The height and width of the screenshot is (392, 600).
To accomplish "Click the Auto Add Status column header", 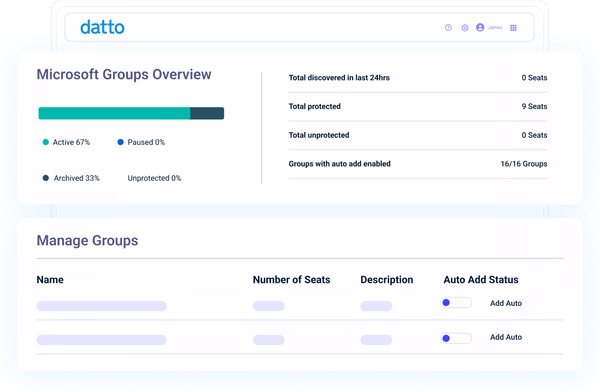I will point(481,280).
